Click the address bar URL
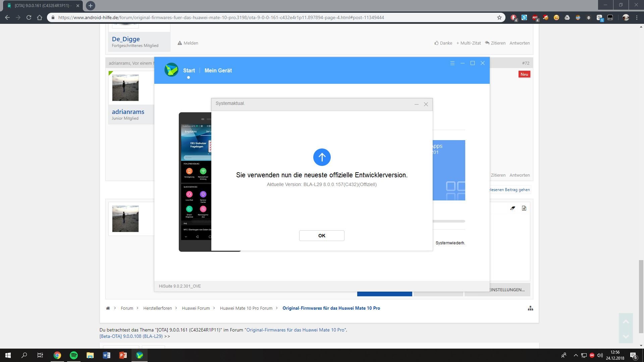The width and height of the screenshot is (644, 362). coord(221,17)
